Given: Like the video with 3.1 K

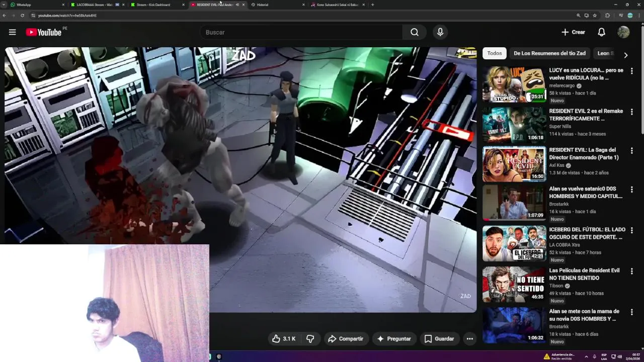Looking at the screenshot, I should pos(284,339).
